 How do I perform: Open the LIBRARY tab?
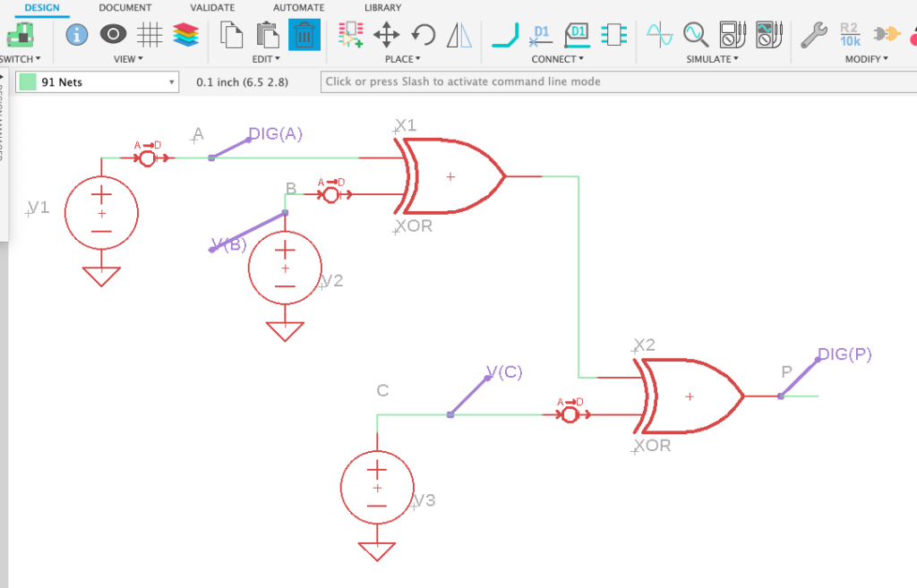click(x=382, y=7)
